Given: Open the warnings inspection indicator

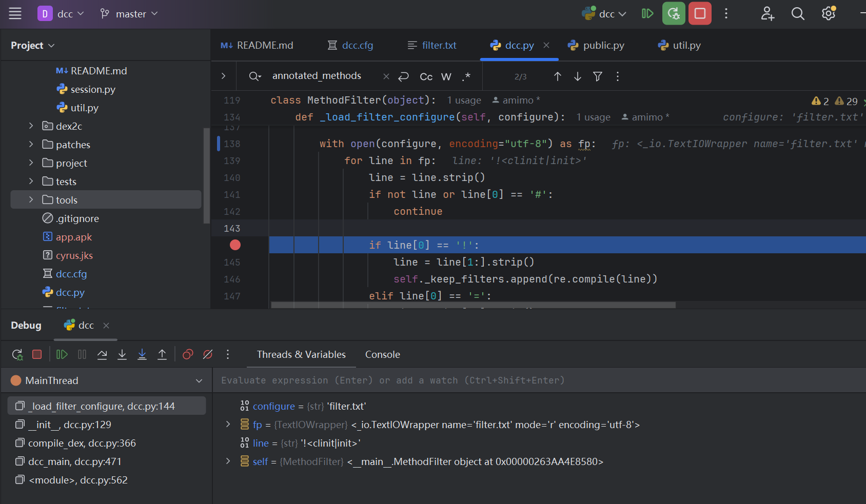Looking at the screenshot, I should click(835, 102).
